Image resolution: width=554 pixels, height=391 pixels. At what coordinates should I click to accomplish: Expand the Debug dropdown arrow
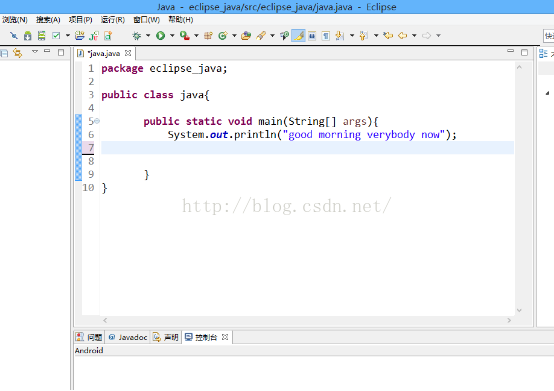[x=148, y=36]
